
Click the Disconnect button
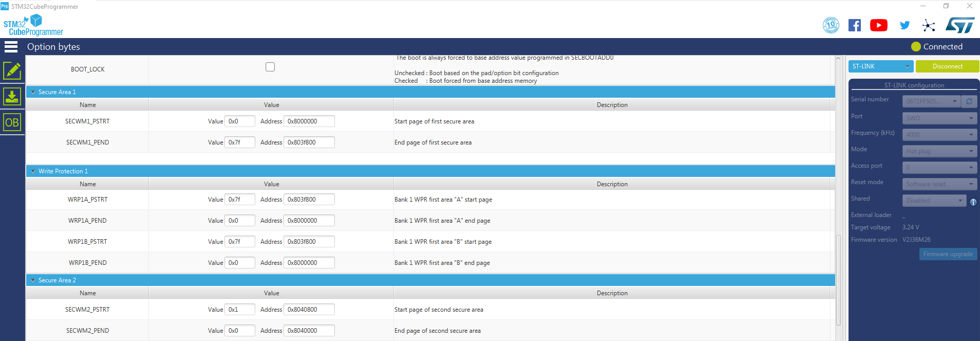pos(947,66)
